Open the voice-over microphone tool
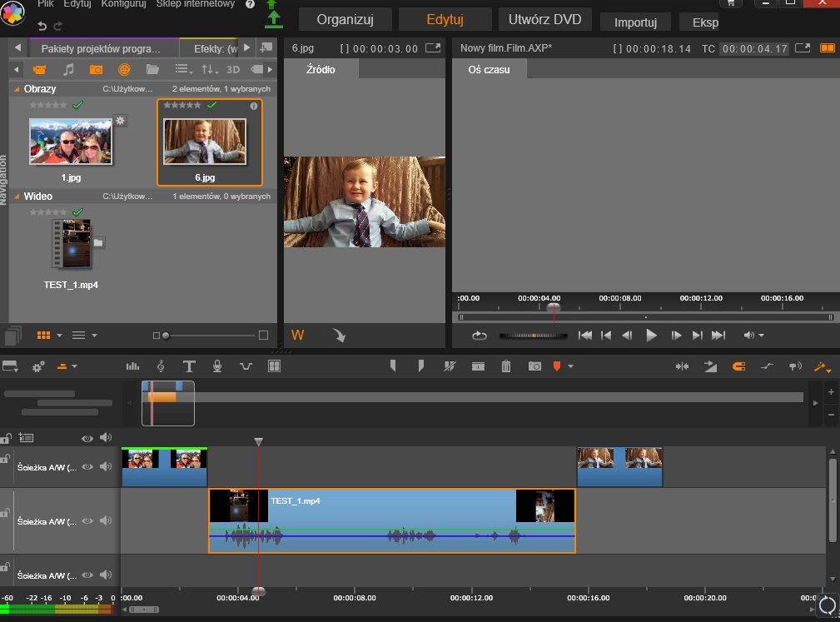This screenshot has width=840, height=622. coord(217,366)
